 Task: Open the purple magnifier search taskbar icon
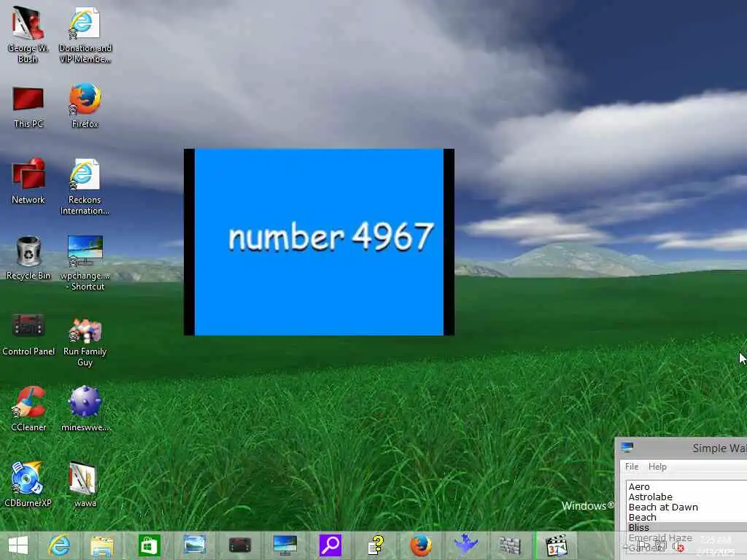coord(330,545)
